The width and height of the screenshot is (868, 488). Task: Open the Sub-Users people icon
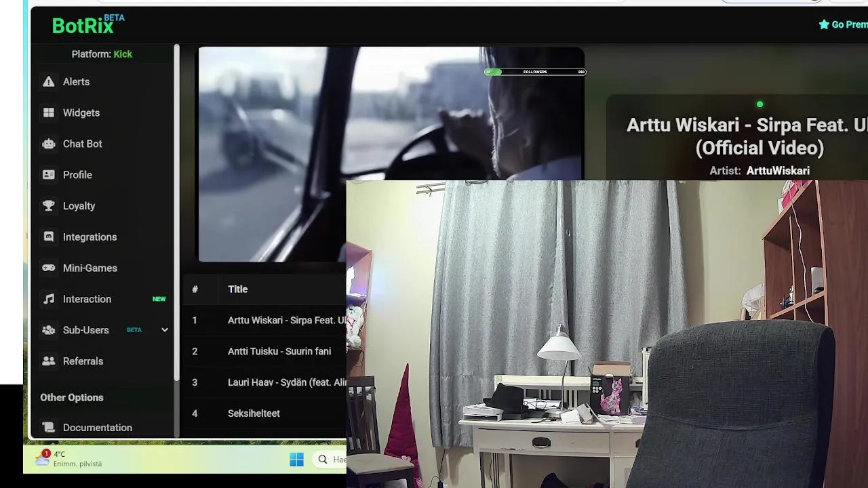[x=49, y=330]
